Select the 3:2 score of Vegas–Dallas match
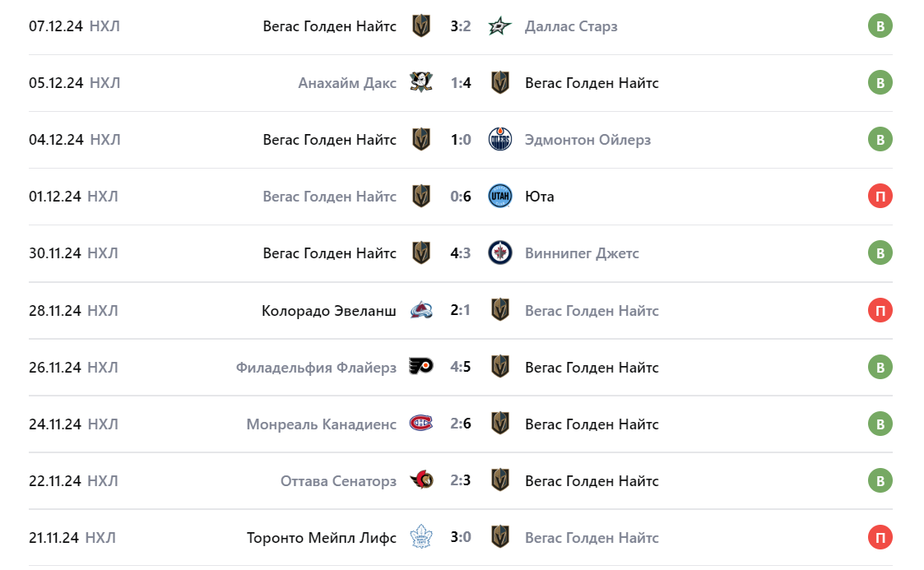924x570 pixels. [461, 26]
